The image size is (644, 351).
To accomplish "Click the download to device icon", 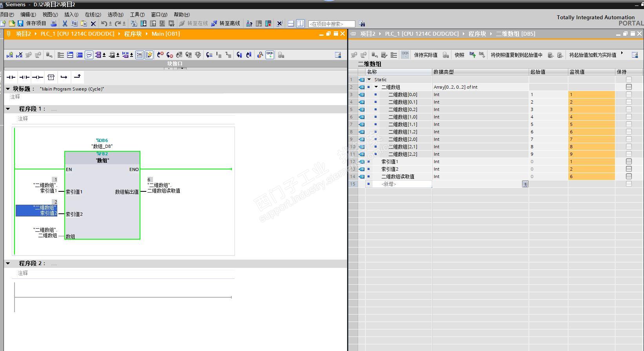I will pyautogui.click(x=144, y=24).
